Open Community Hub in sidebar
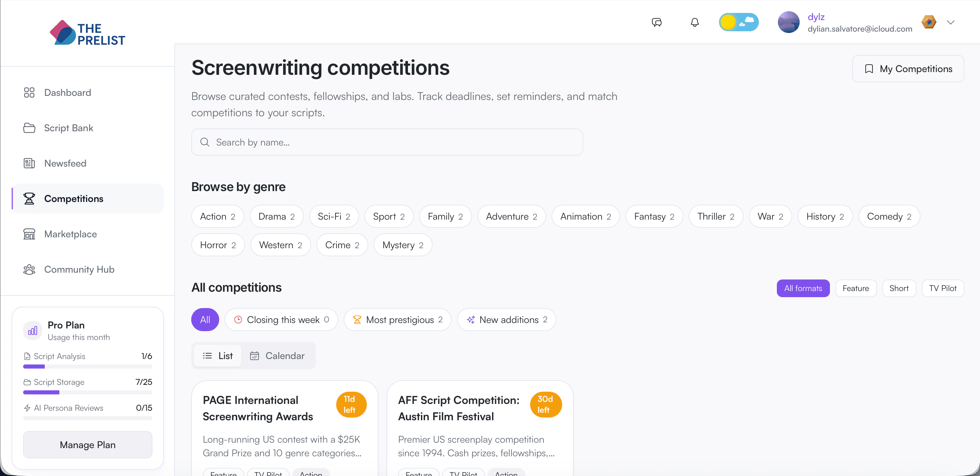The image size is (980, 476). (88, 269)
